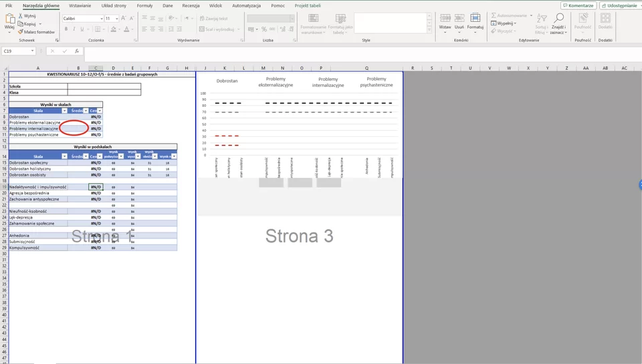Click the Udostępnianie (Share) button
Image resolution: width=642 pixels, height=364 pixels.
click(x=619, y=6)
